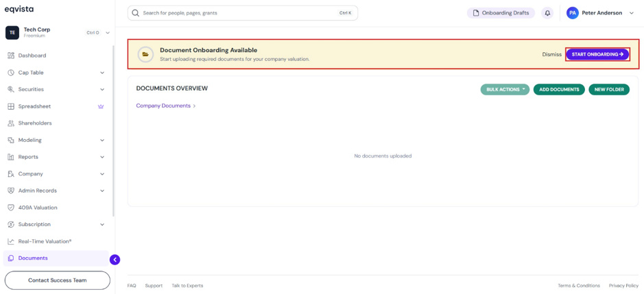
Task: Expand the Securities menu chevron
Action: 102,90
